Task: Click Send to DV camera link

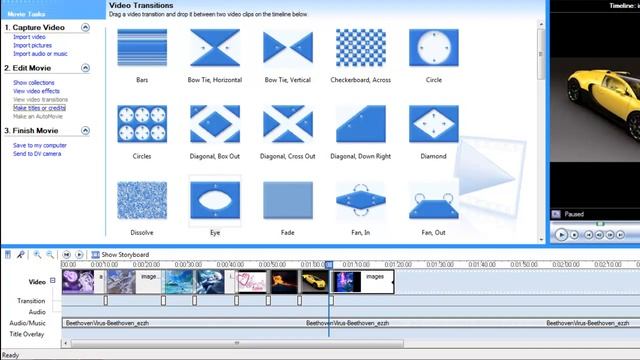Action: pos(37,154)
